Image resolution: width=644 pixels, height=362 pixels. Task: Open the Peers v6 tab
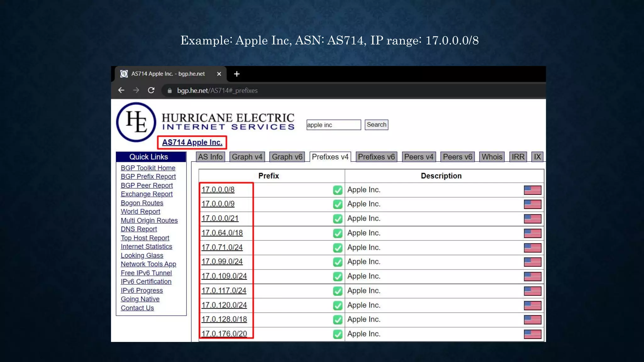458,157
